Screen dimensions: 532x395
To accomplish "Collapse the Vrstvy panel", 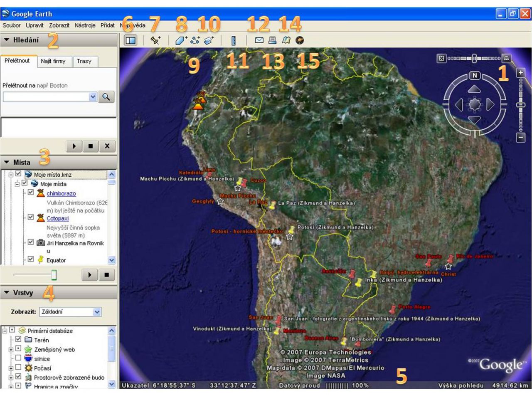I will [x=6, y=292].
